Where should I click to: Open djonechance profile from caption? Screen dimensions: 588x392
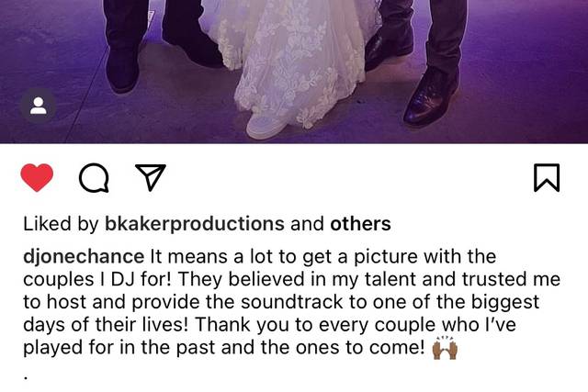[84, 257]
